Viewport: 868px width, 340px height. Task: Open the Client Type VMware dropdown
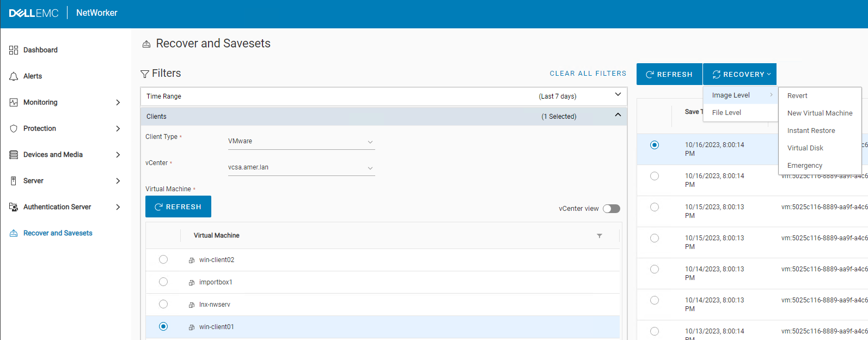301,141
